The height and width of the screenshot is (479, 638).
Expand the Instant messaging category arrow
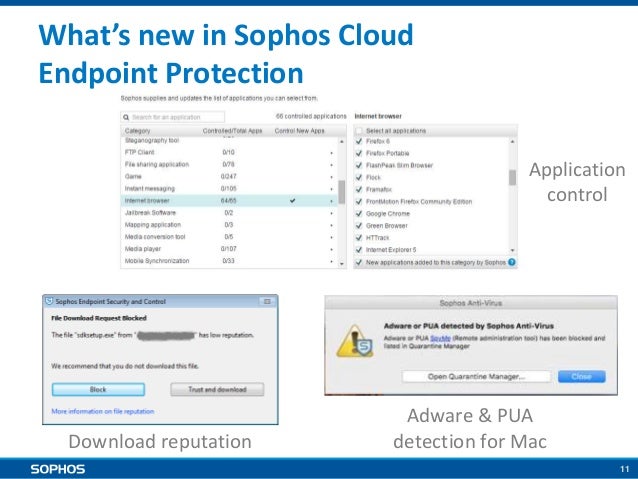(332, 189)
